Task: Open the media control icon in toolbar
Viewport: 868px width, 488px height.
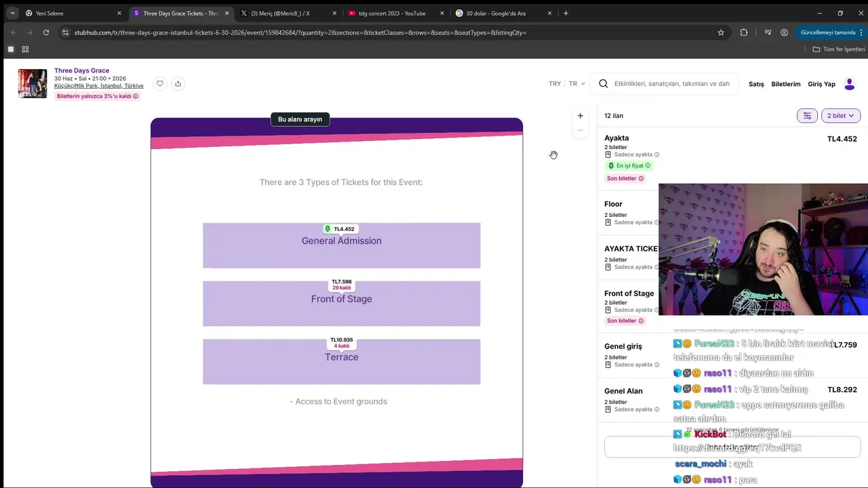Action: coord(768,33)
